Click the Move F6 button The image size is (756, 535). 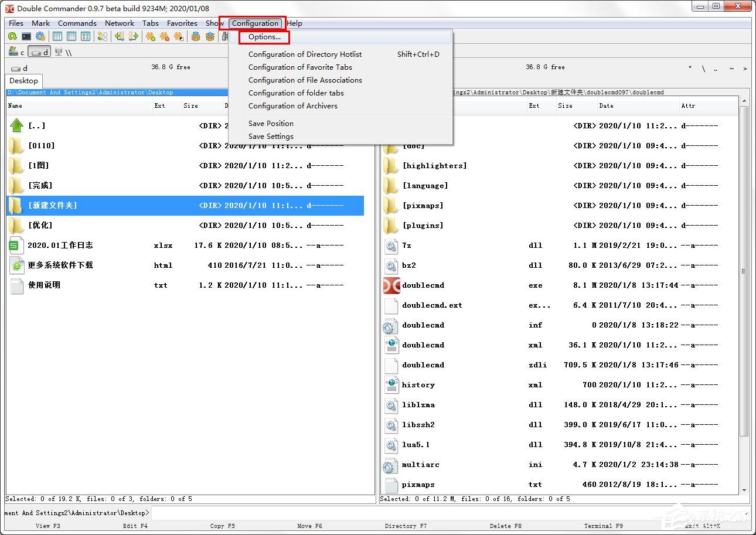[x=310, y=526]
